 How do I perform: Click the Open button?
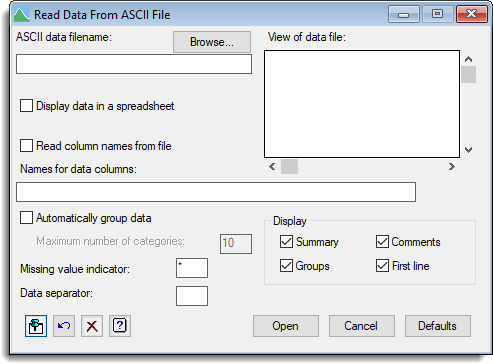286,326
